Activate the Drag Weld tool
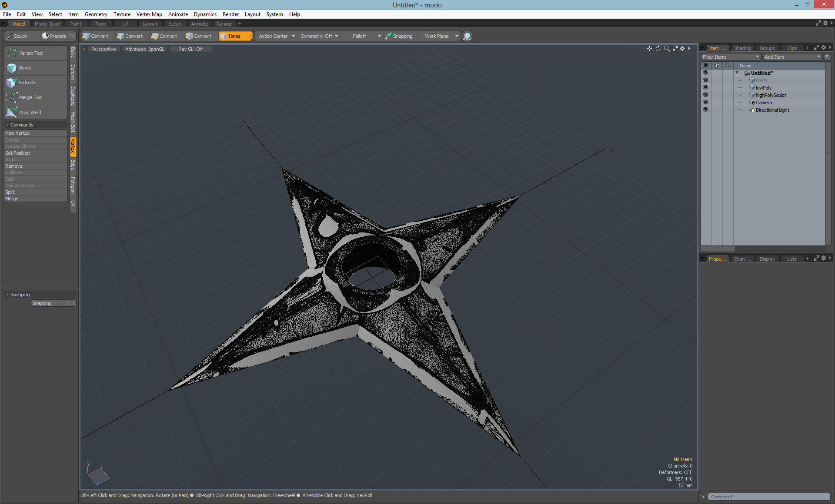The height and width of the screenshot is (504, 835). pyautogui.click(x=30, y=113)
